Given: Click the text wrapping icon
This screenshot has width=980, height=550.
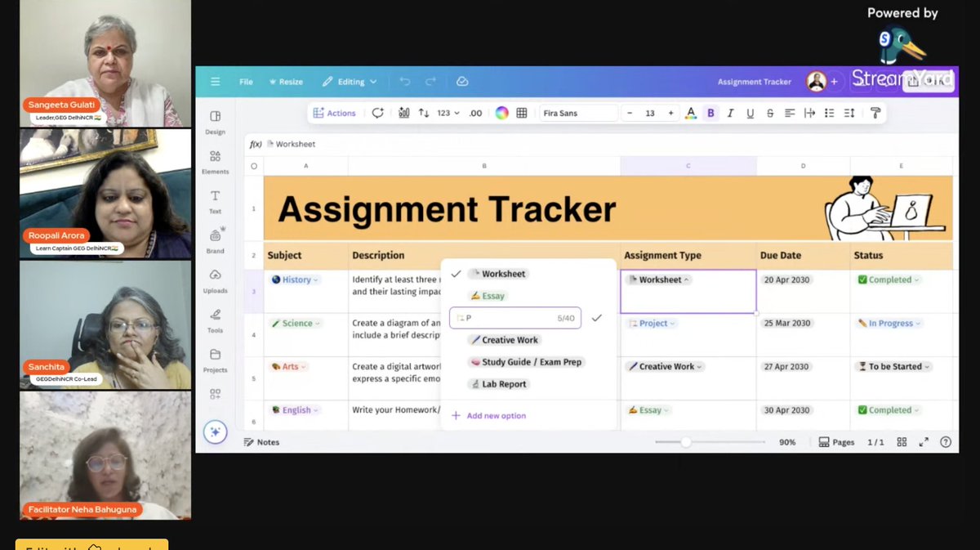Looking at the screenshot, I should pyautogui.click(x=809, y=113).
